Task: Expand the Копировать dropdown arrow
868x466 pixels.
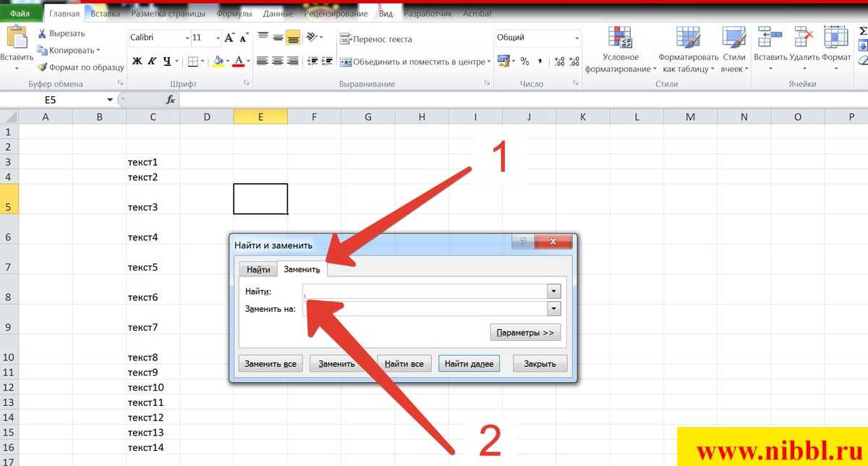Action: [x=98, y=50]
